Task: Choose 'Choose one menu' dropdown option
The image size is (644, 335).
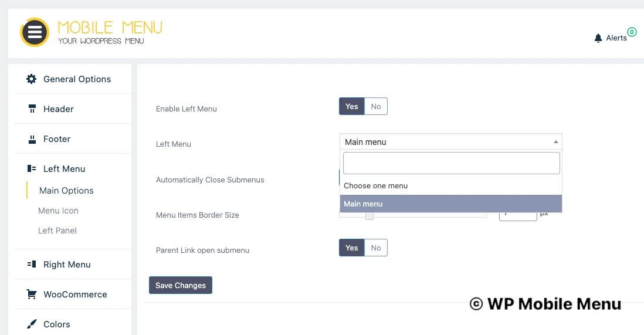Action: 451,186
